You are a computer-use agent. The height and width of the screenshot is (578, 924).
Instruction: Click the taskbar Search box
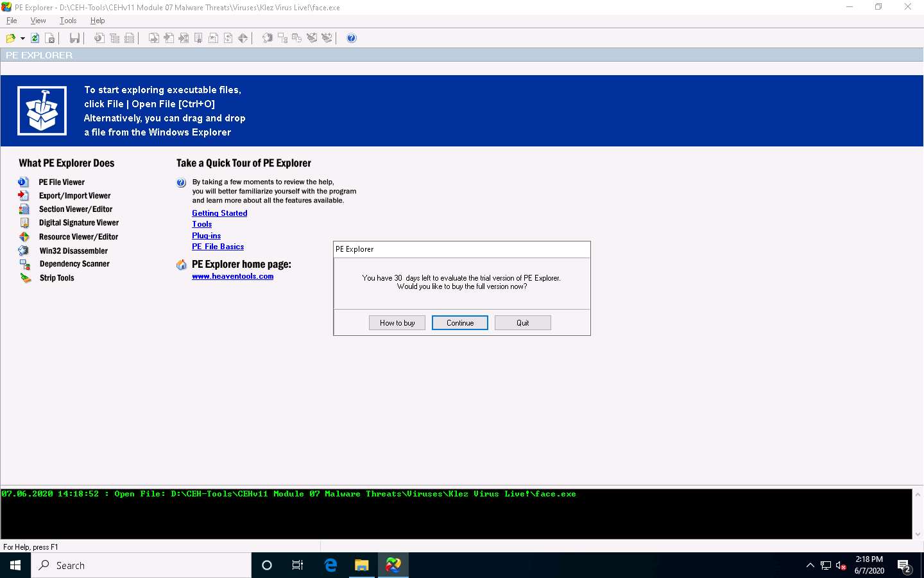pyautogui.click(x=141, y=565)
